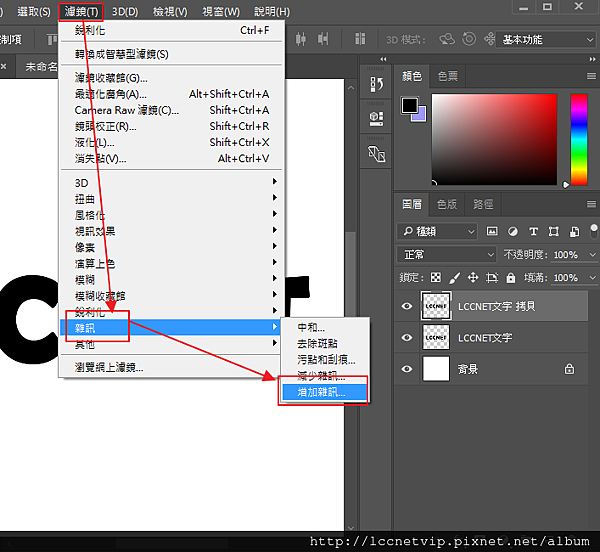Open the 顏色 panel options menu
This screenshot has width=600, height=552.
(592, 76)
